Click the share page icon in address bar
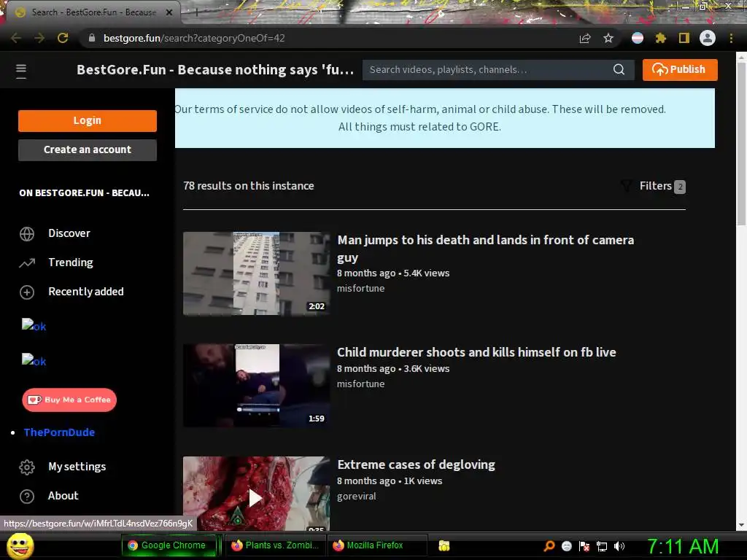 coord(585,38)
